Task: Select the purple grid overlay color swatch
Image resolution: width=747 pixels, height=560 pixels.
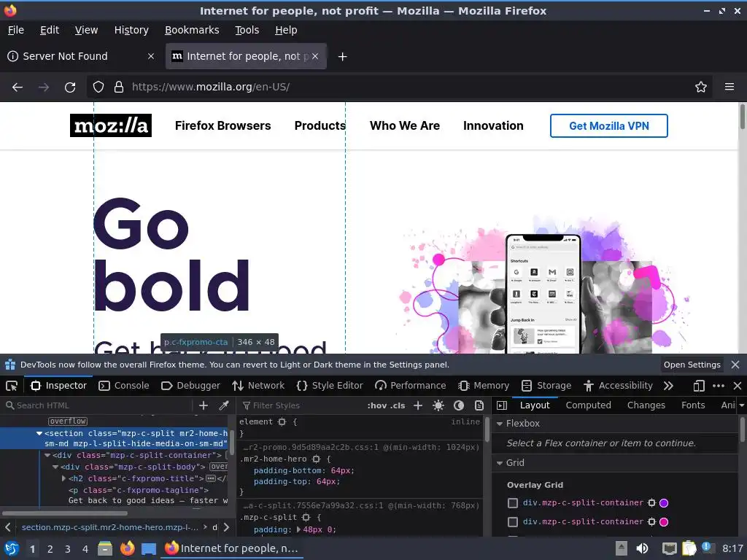Action: click(664, 503)
